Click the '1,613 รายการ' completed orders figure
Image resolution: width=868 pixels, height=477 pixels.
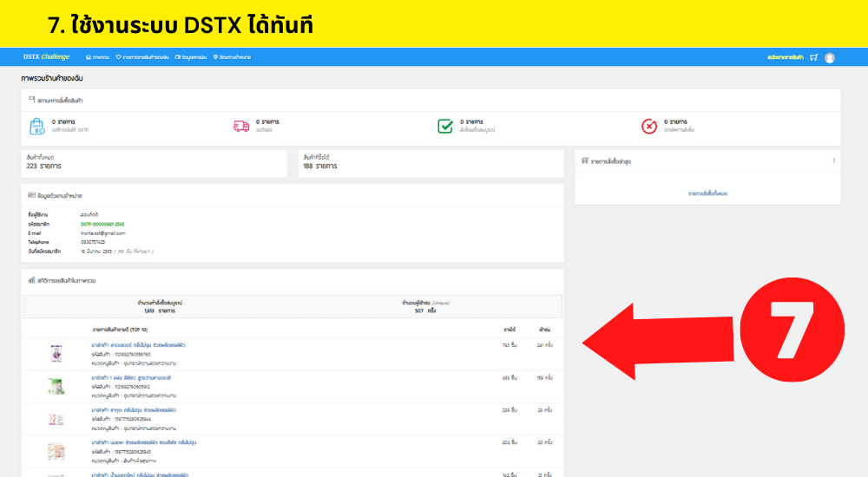pos(160,311)
